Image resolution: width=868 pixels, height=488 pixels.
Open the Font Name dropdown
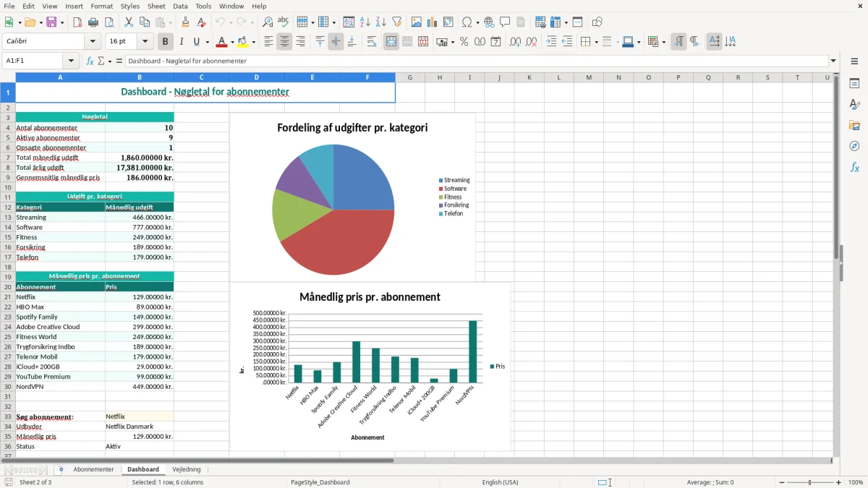coord(93,42)
